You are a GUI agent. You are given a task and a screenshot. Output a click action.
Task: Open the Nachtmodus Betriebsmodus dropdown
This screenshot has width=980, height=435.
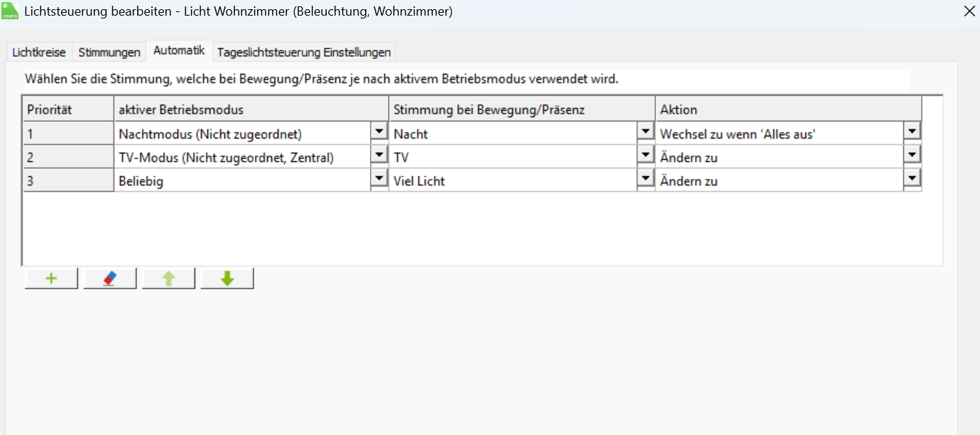click(379, 132)
